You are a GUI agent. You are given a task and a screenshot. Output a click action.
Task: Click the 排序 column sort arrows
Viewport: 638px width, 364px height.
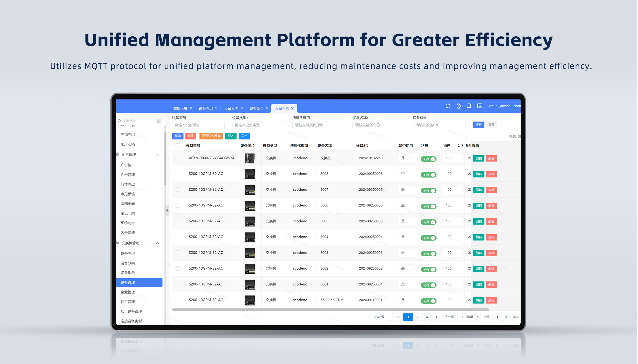[x=458, y=146]
